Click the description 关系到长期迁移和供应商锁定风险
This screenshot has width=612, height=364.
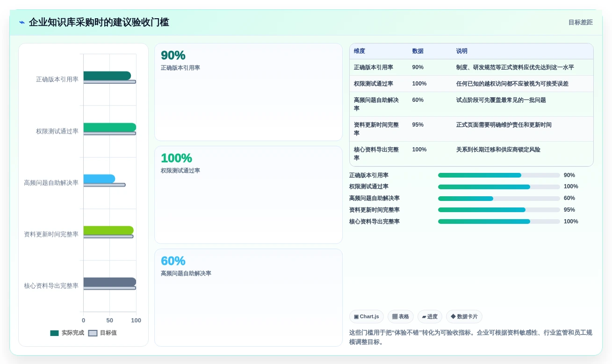coord(498,150)
